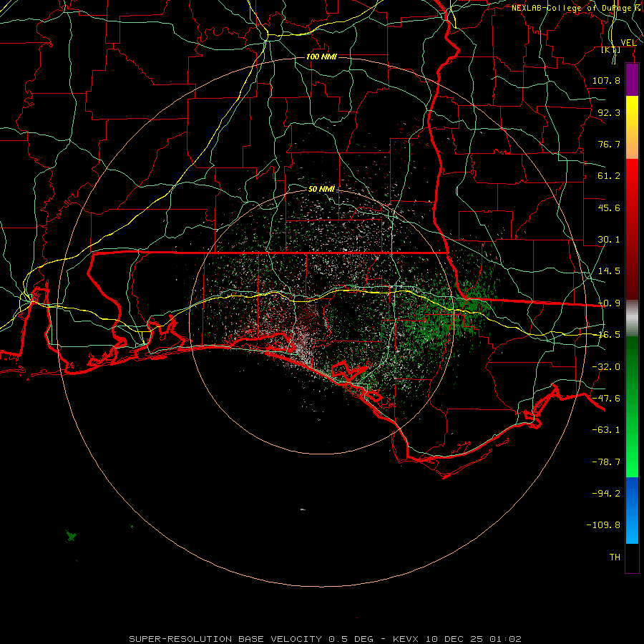Screen dimensions: 644x644
Task: Click the isolated green echo in the lower-left Gulf
Action: point(71,536)
